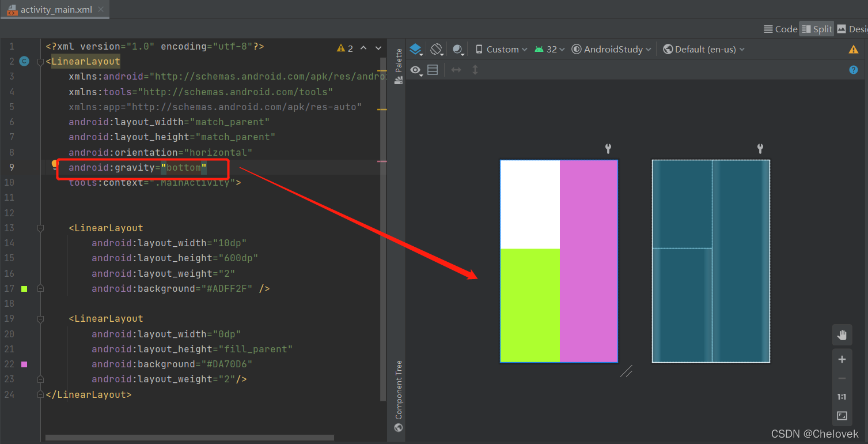Click the "10dp" layout_width value
Viewport: 868px width, 444px height.
230,243
